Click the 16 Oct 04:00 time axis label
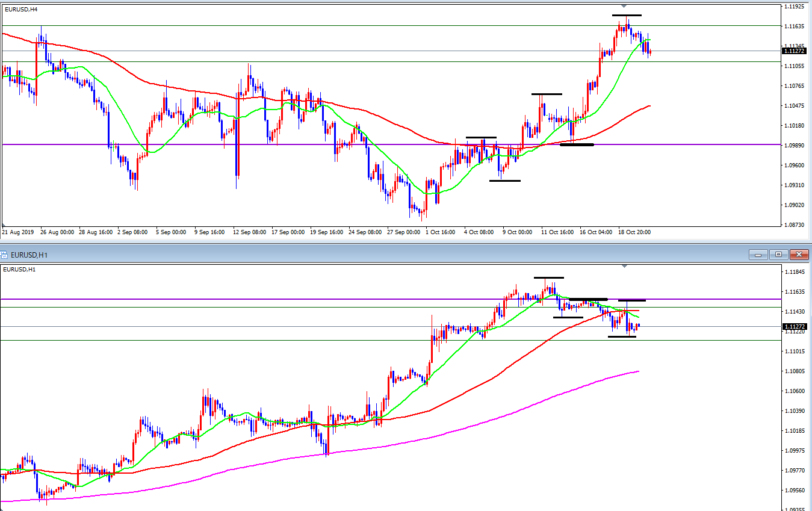812x511 pixels. click(x=597, y=232)
